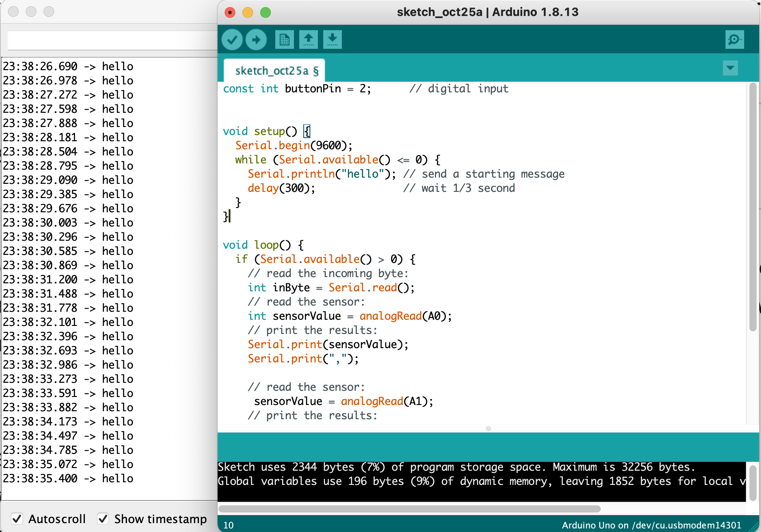Upload the sketch with the arrow button
The width and height of the screenshot is (761, 532).
coord(256,40)
